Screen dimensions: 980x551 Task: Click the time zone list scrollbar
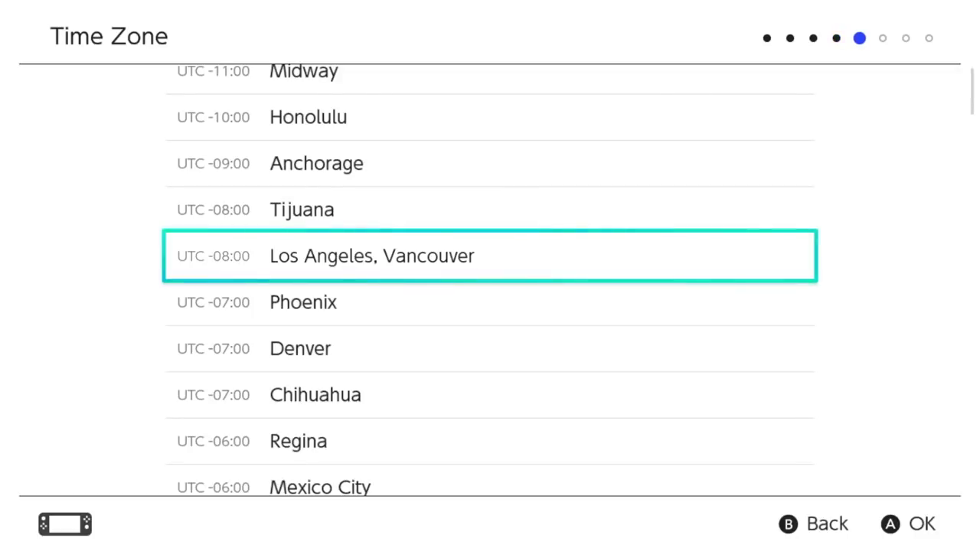pos(972,92)
